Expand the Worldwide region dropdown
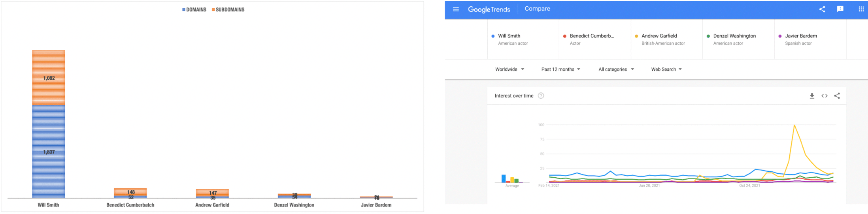This screenshot has height=214, width=868. (x=509, y=69)
